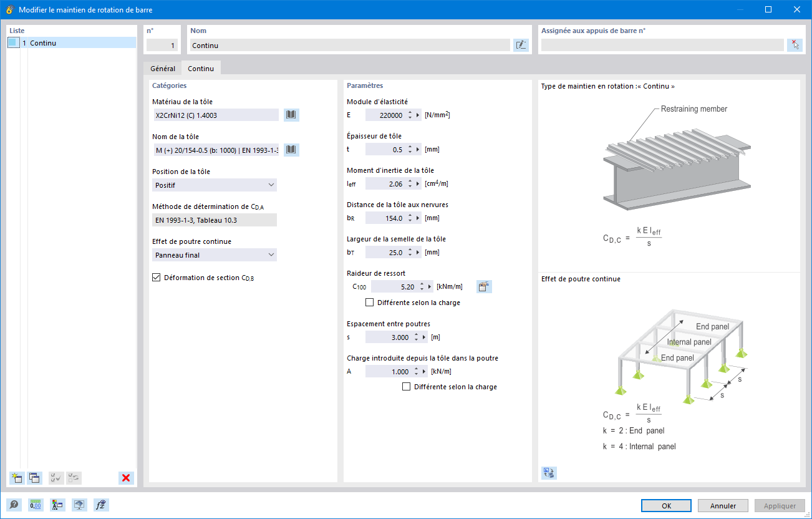Open sheet library beside Nom de la tôle
Viewport: 812px width, 519px height.
291,150
